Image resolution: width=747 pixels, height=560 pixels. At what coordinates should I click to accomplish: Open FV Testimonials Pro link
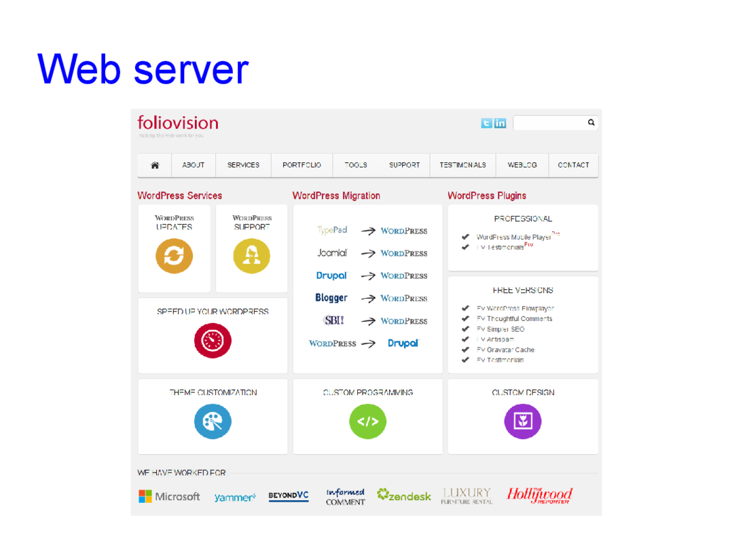click(505, 246)
